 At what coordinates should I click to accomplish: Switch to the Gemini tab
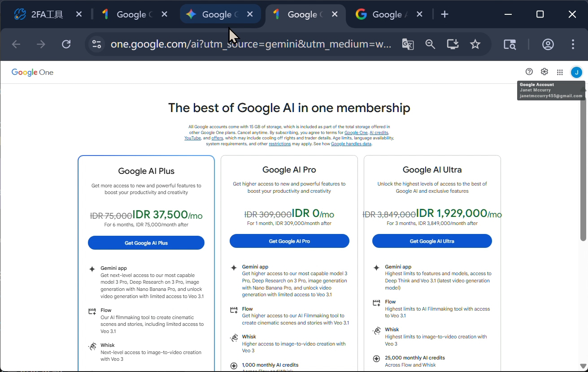217,14
